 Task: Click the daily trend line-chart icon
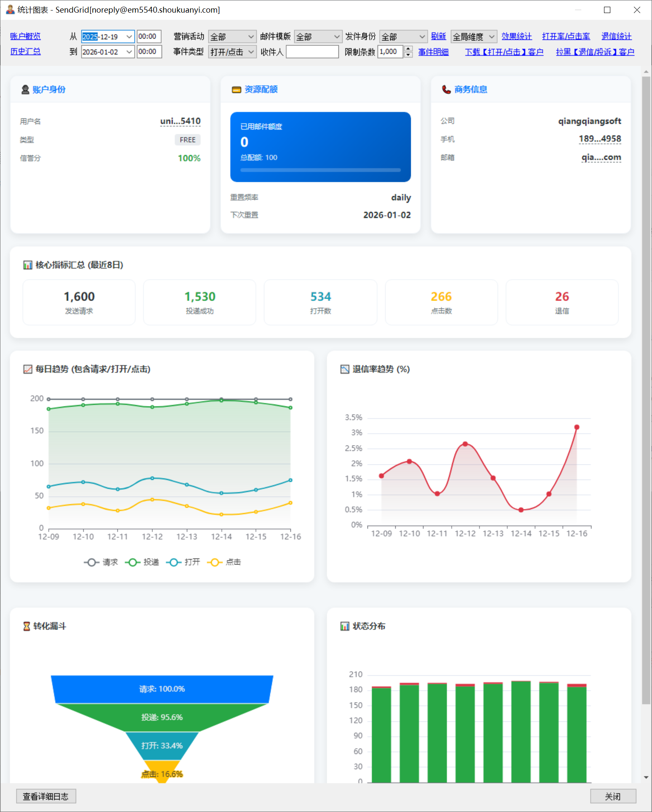point(27,369)
